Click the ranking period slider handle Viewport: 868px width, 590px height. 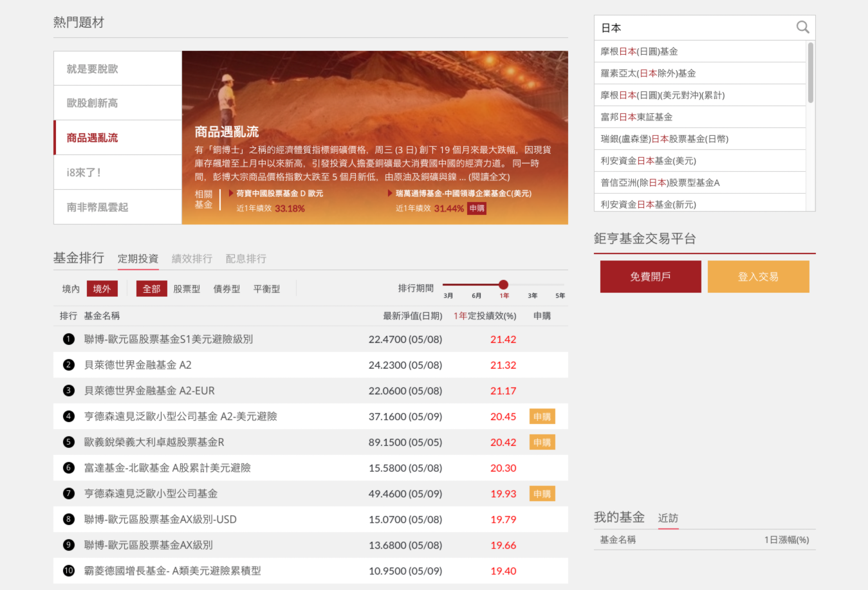[503, 284]
